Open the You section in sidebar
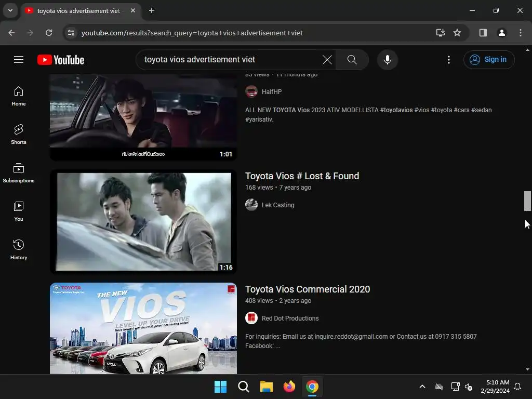The height and width of the screenshot is (399, 532). [19, 211]
